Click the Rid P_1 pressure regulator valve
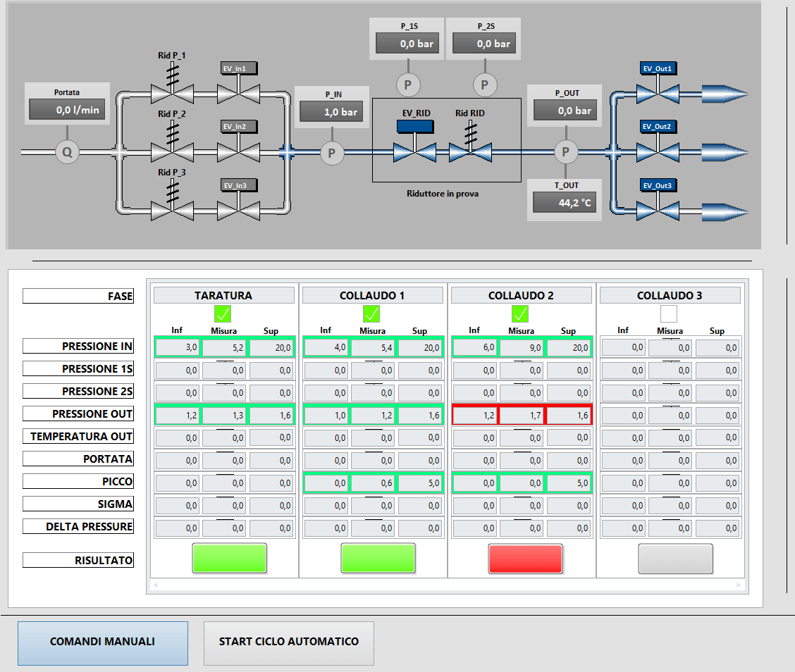The image size is (795, 672). point(173,94)
